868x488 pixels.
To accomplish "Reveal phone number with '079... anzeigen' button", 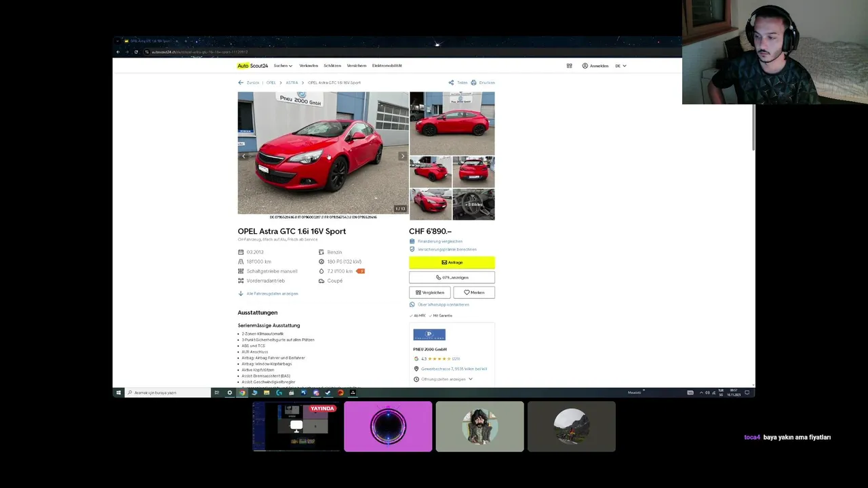I will [452, 277].
